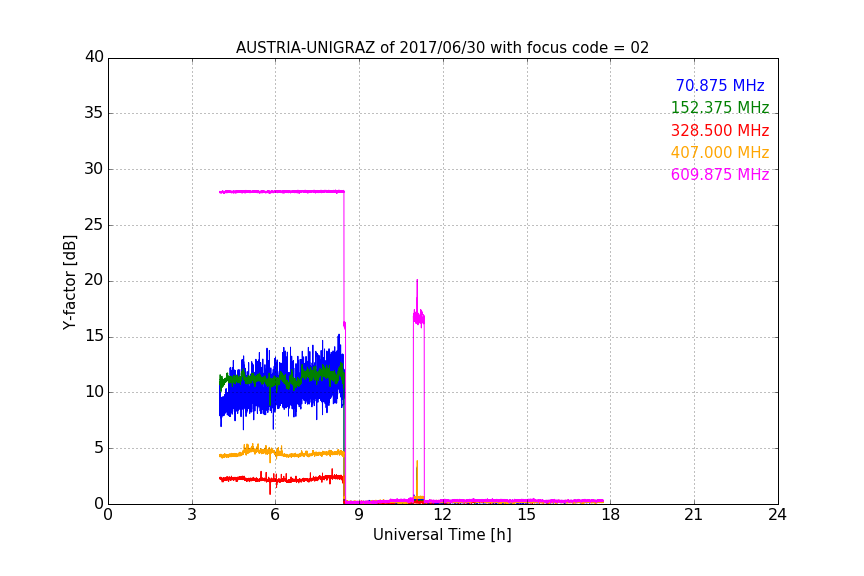The width and height of the screenshot is (864, 576).
Task: Select the 328.500 MHz legend label
Action: tap(720, 131)
